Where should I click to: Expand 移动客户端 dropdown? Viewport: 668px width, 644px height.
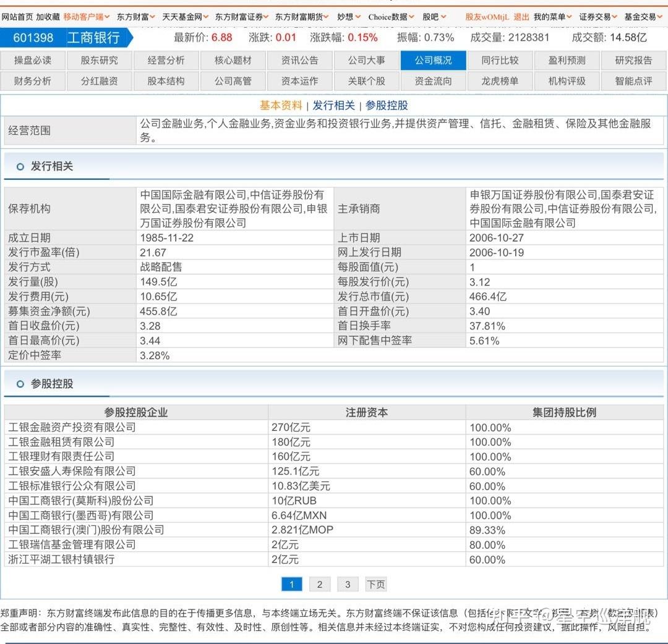click(x=87, y=17)
